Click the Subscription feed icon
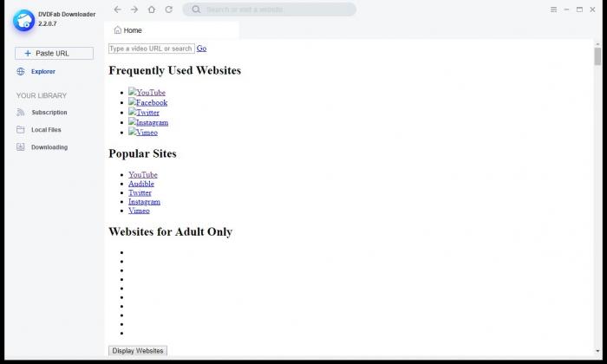The width and height of the screenshot is (607, 364). pos(21,112)
